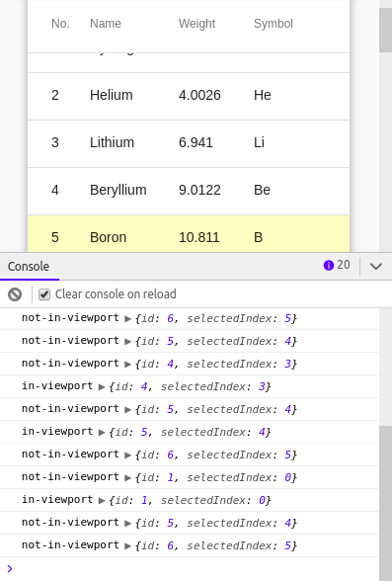Select the Helium name cell
Screen dimensions: 392x581
111,95
